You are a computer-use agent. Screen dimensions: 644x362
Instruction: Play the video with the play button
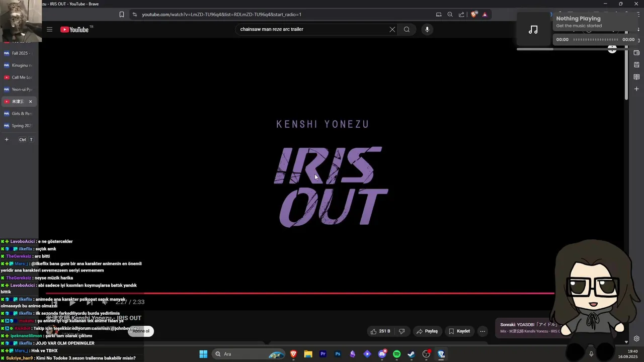coord(72,302)
